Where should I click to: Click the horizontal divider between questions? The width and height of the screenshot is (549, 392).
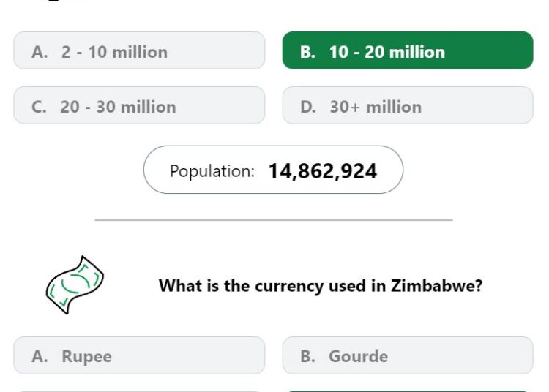274,220
